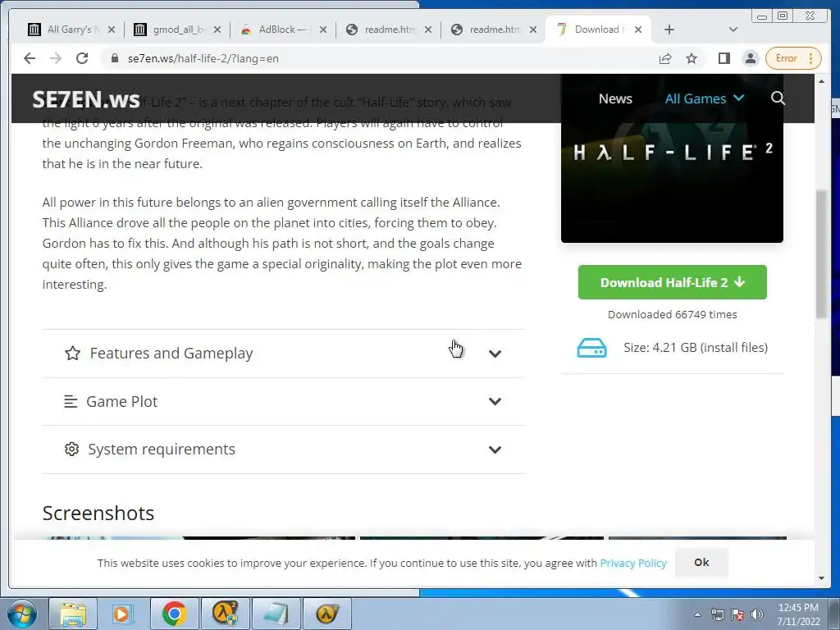Close the AdBlock tab
This screenshot has width=840, height=630.
[x=323, y=30]
